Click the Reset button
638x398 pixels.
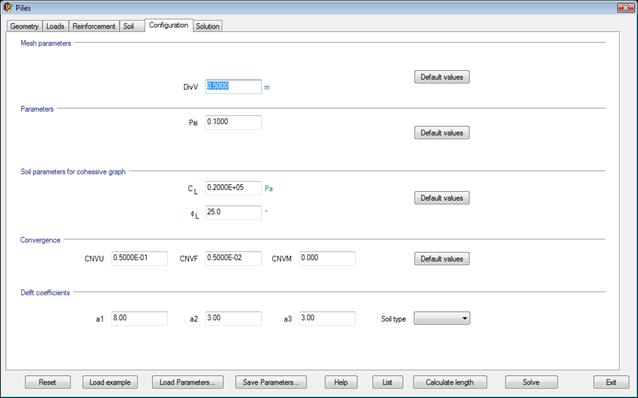(x=48, y=382)
